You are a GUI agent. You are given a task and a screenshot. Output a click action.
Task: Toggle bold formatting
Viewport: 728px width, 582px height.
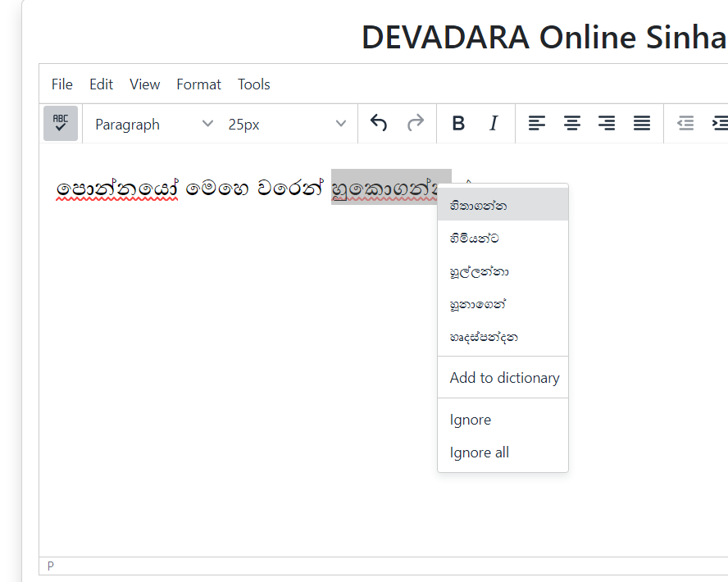pyautogui.click(x=458, y=124)
